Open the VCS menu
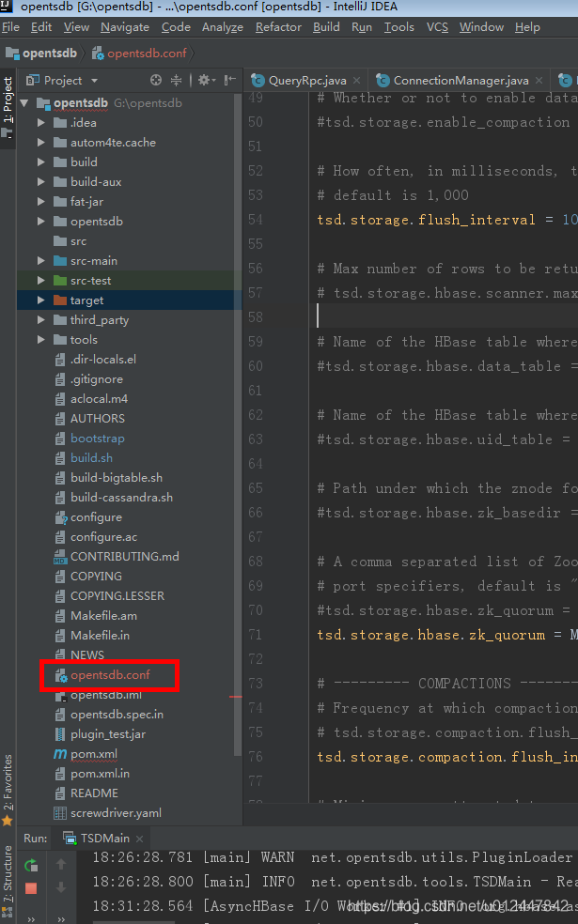The width and height of the screenshot is (578, 924). click(437, 27)
